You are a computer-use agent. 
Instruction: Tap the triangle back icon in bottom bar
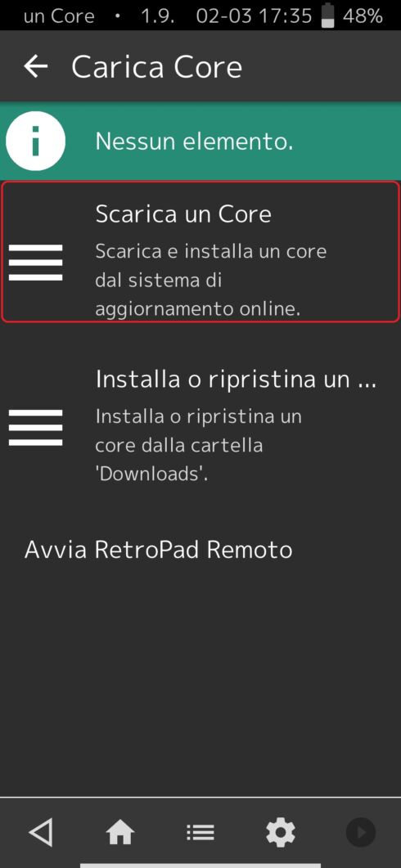(42, 832)
